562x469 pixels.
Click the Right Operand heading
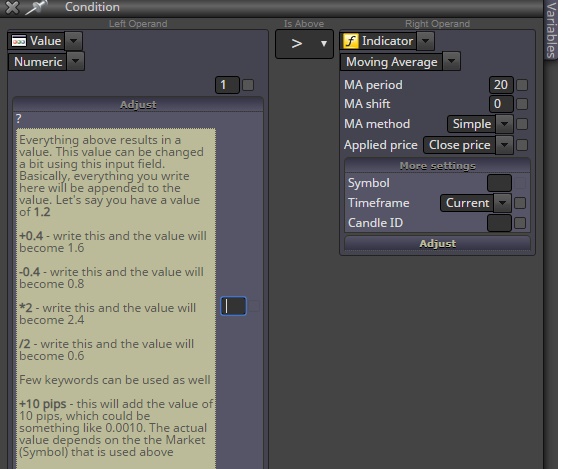click(437, 24)
